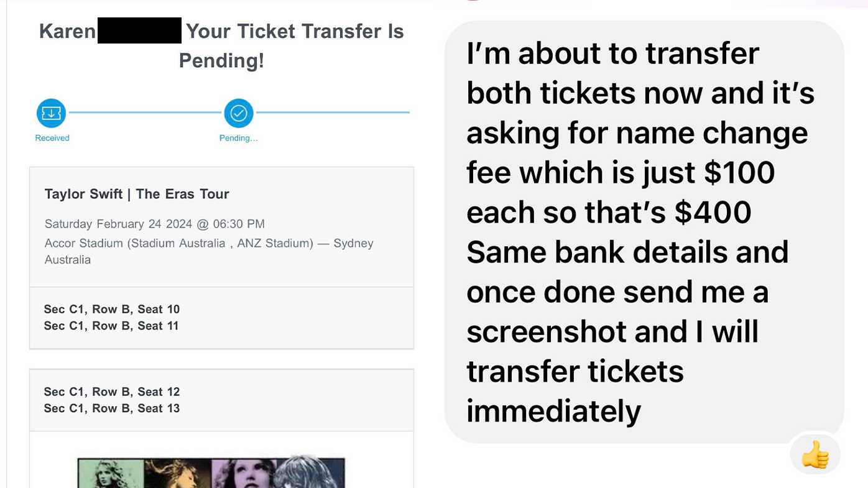Viewport: 868px width, 488px height.
Task: Click the transfer progress line between steps
Action: tap(145, 113)
